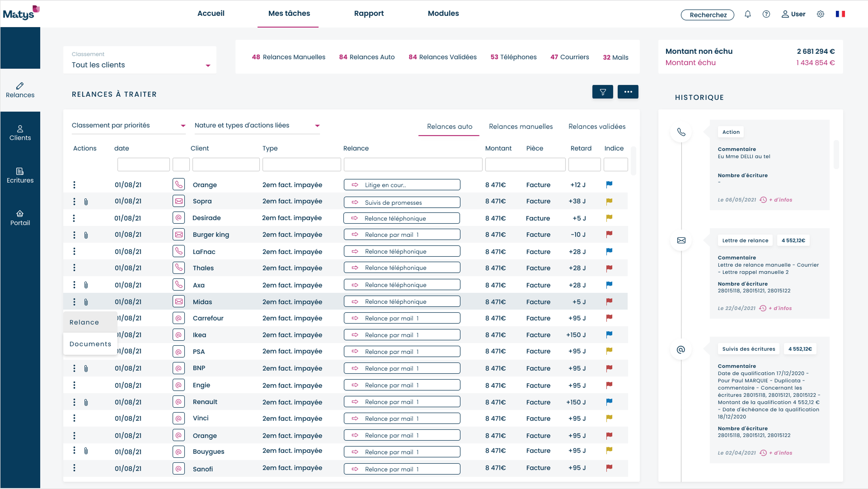This screenshot has height=489, width=868.
Task: Click the French flag language icon
Action: click(x=840, y=14)
